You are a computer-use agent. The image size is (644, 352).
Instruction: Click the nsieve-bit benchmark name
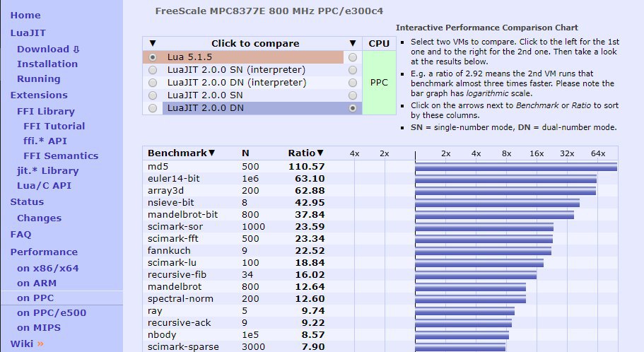pyautogui.click(x=171, y=202)
